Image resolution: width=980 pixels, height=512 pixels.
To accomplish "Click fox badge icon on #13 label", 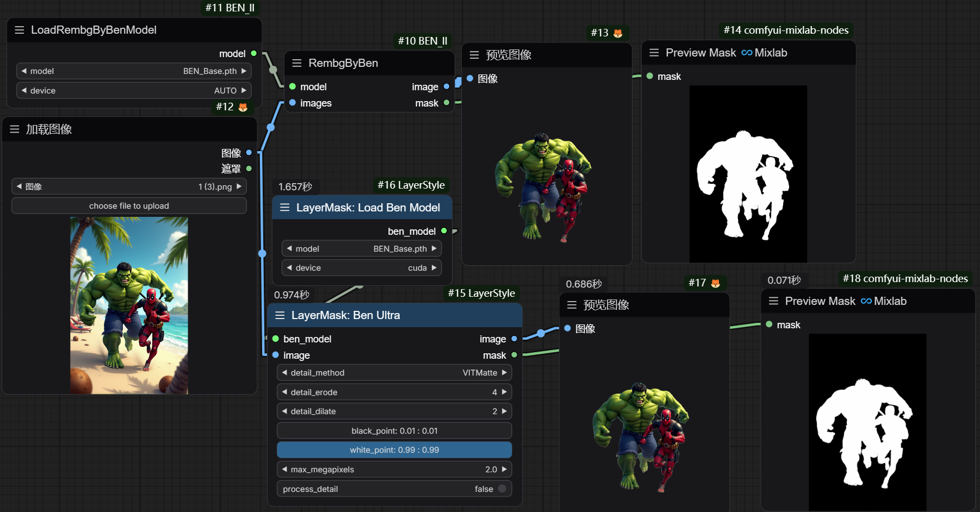I will coord(618,33).
